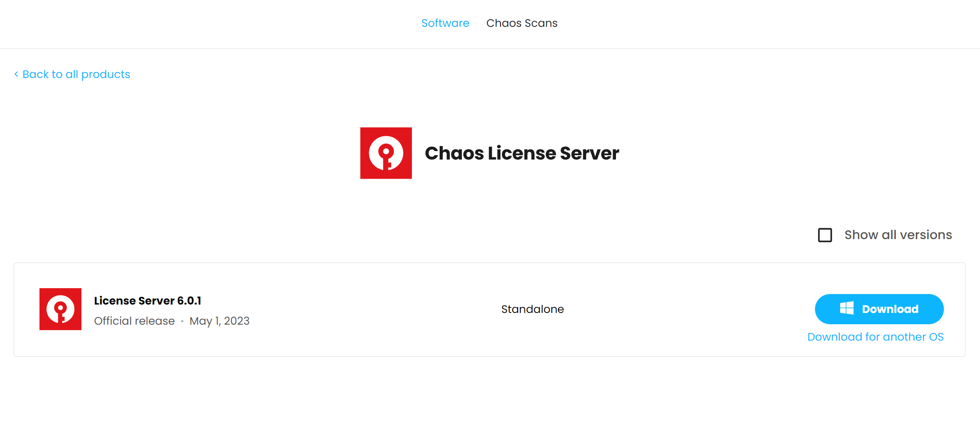This screenshot has height=448, width=980.
Task: Click the Windows logo in Download button
Action: coord(846,308)
